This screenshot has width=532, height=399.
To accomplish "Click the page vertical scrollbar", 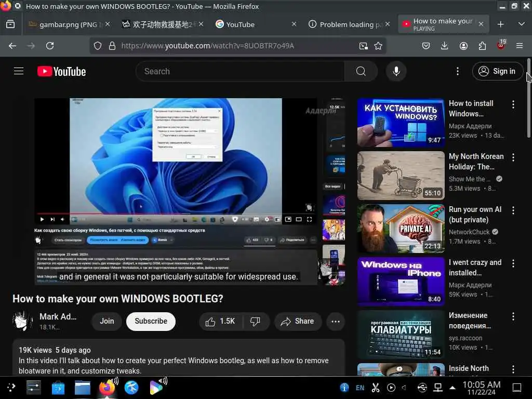I will coord(528,98).
